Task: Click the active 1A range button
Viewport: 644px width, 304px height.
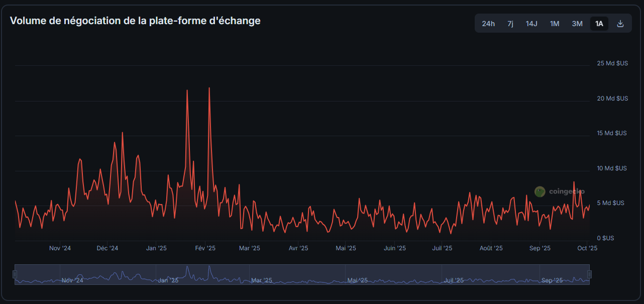Action: pyautogui.click(x=599, y=23)
